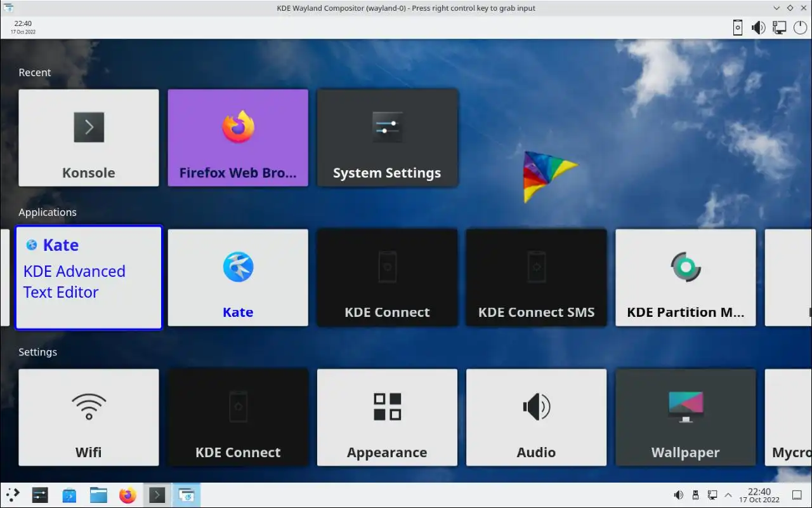Screen dimensions: 812x508
Task: Open KDE Connect in the Applications row
Action: tap(387, 277)
